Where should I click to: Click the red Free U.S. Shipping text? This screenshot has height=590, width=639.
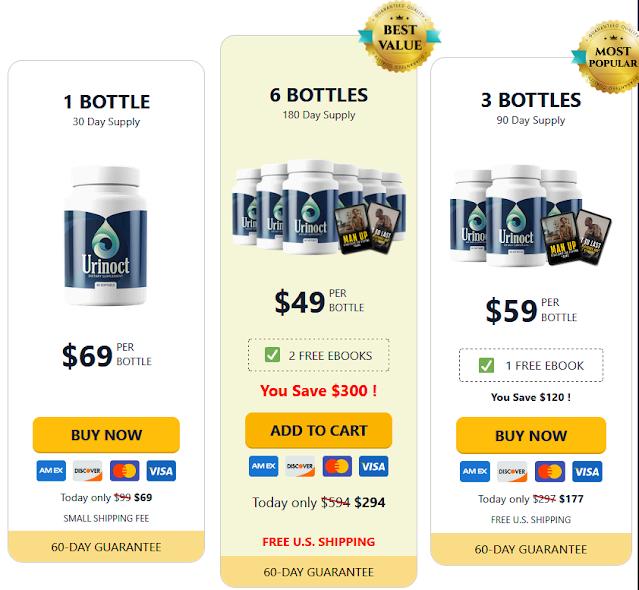pos(319,542)
